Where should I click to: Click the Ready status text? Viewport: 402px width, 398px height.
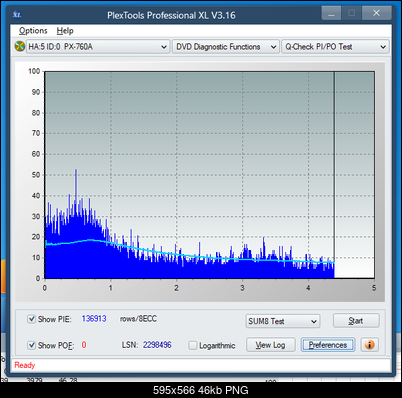point(24,365)
